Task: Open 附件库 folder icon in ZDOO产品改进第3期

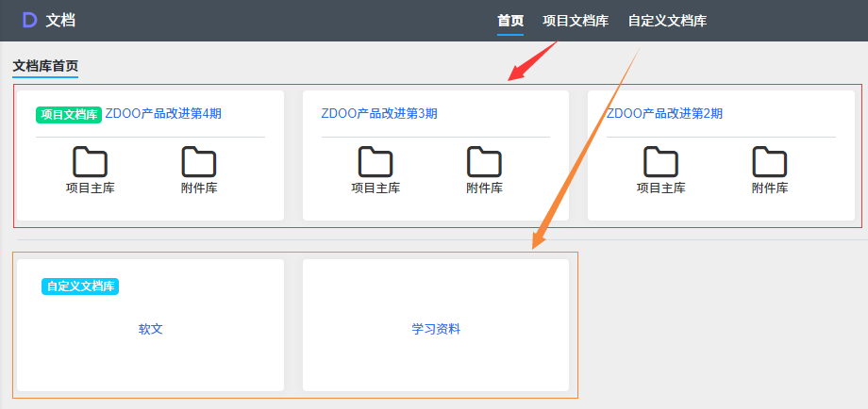Action: (484, 162)
